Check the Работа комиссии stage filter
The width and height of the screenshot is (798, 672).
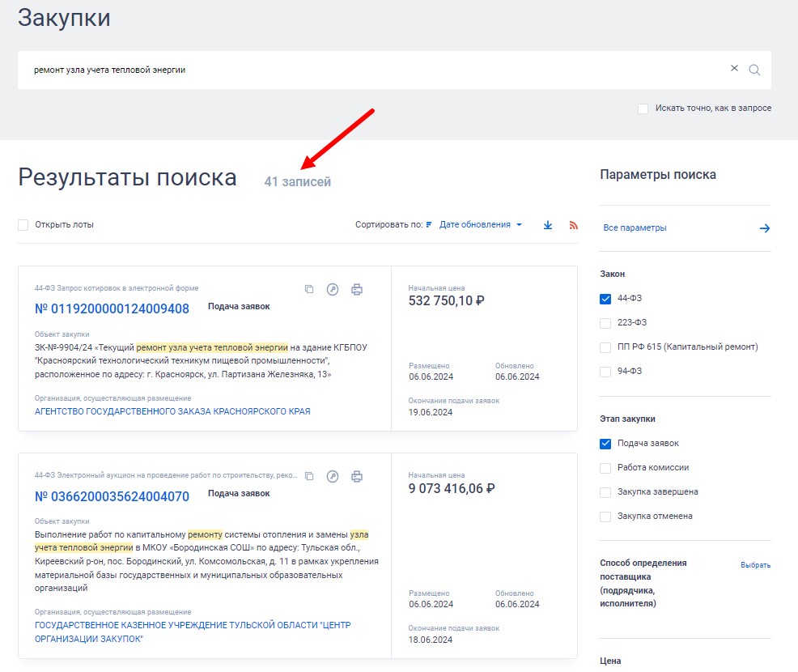click(605, 468)
